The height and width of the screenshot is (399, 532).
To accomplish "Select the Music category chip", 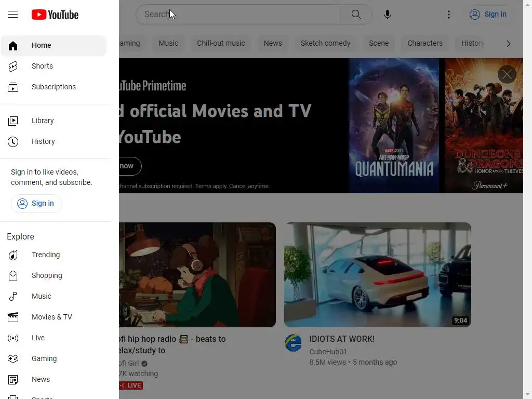I will (x=168, y=44).
